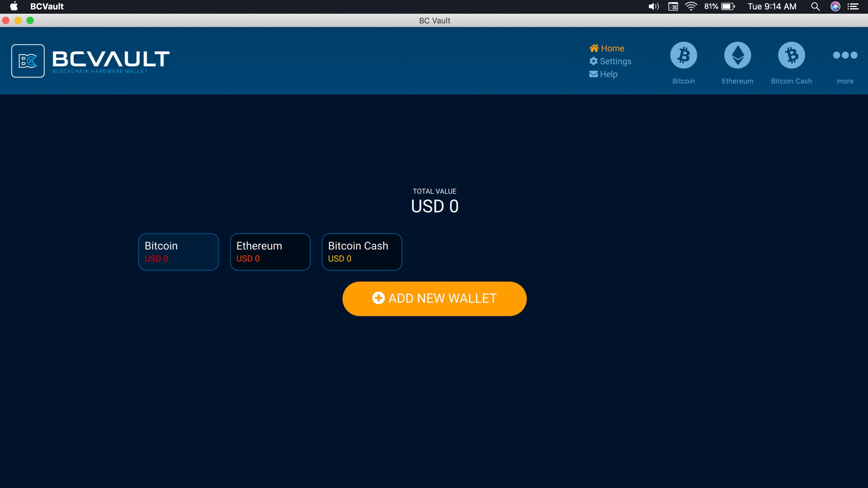Viewport: 868px width, 488px height.
Task: Open the BCVault application menu
Action: [x=47, y=7]
